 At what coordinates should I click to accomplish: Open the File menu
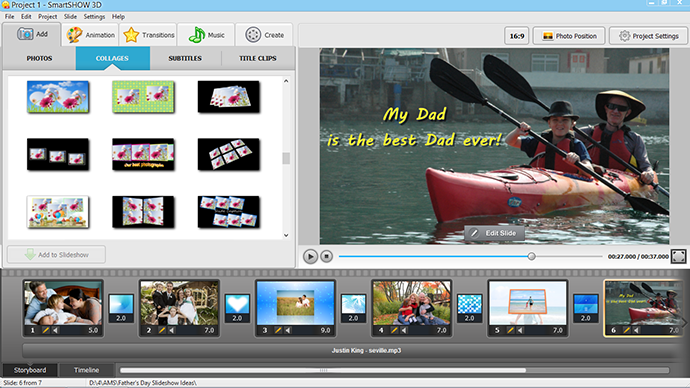(10, 17)
